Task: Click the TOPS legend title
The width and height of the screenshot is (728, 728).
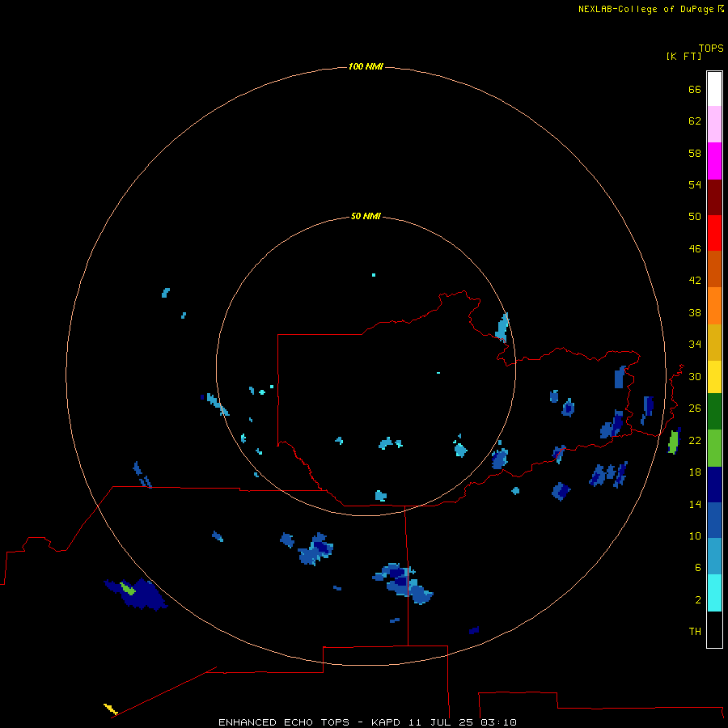Action: tap(711, 48)
